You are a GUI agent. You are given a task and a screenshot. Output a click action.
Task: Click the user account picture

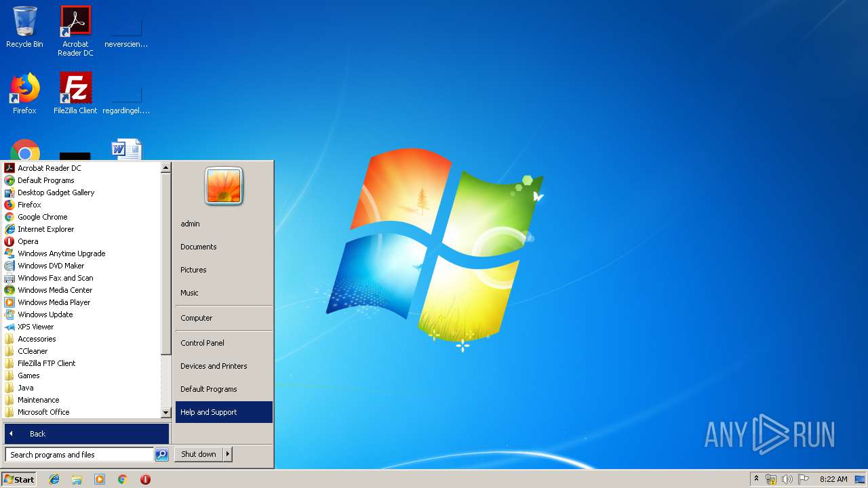(x=224, y=186)
